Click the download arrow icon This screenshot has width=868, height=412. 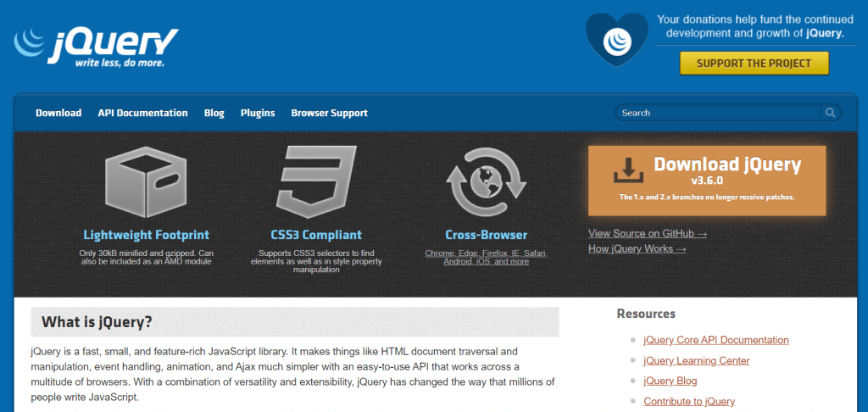coord(629,170)
